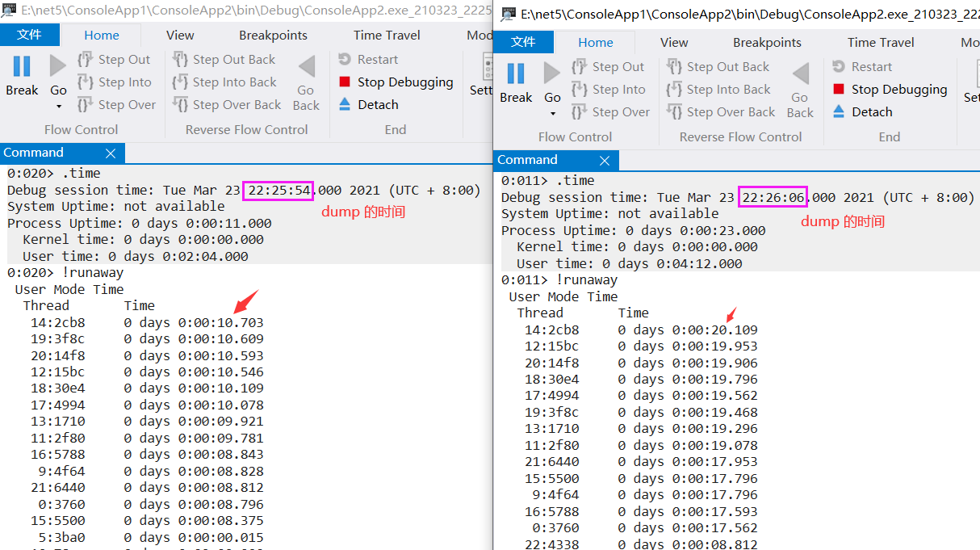980x550 pixels.
Task: Click thread 14:2cb8 row in left window
Action: pyautogui.click(x=147, y=322)
